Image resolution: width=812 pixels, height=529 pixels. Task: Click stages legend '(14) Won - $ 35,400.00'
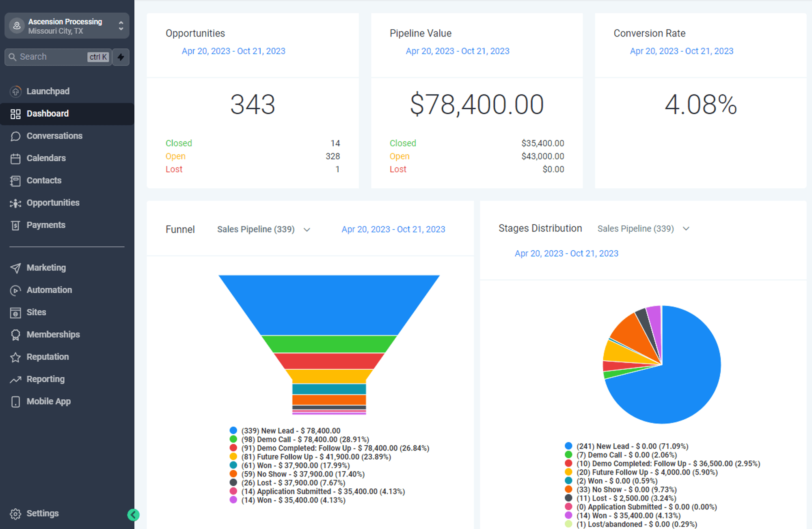pos(628,516)
